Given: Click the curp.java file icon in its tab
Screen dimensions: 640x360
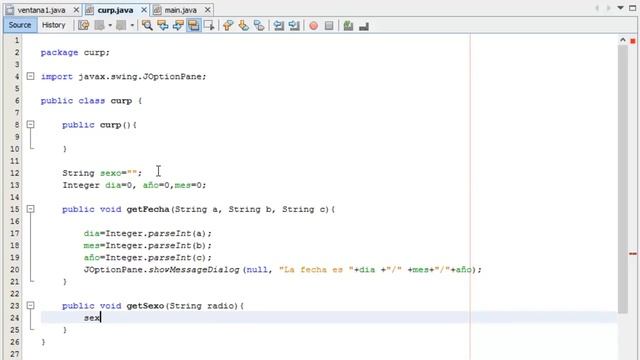Looking at the screenshot, I should coord(90,10).
